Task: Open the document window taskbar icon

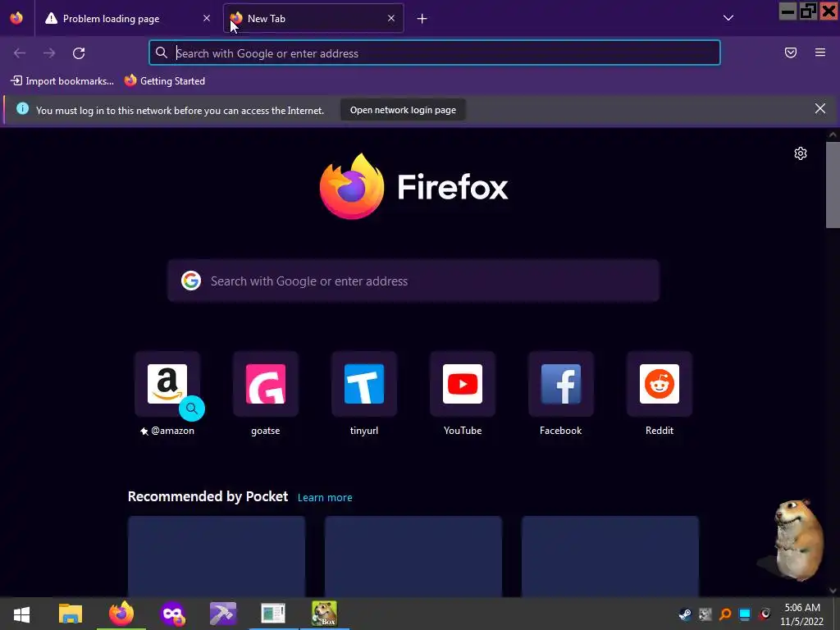Action: click(x=273, y=614)
